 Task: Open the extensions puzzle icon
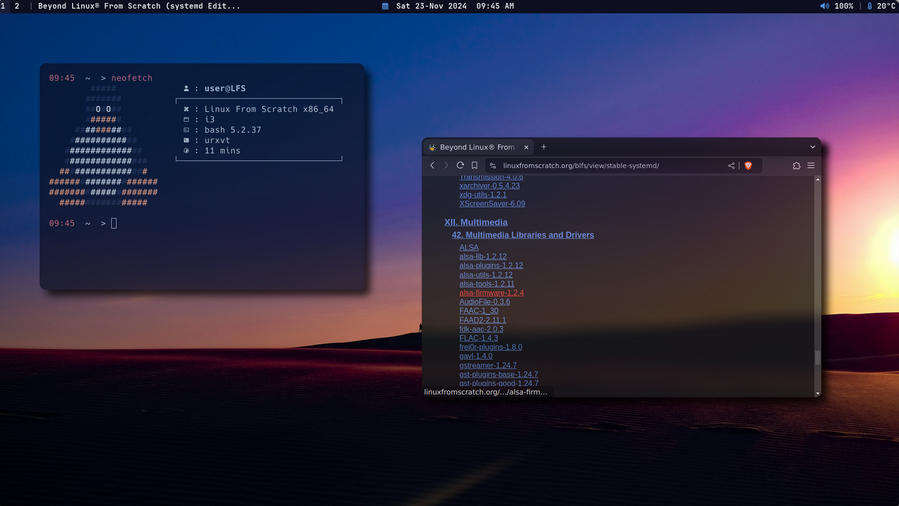click(796, 166)
